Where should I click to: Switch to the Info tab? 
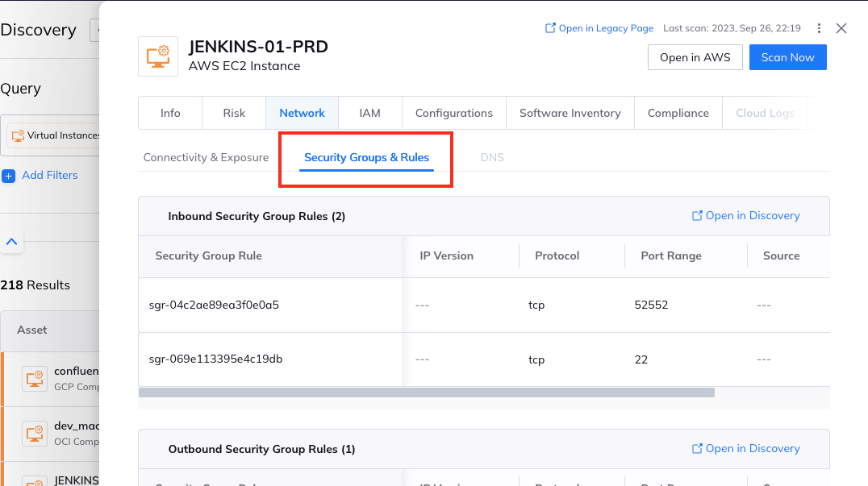(x=170, y=113)
